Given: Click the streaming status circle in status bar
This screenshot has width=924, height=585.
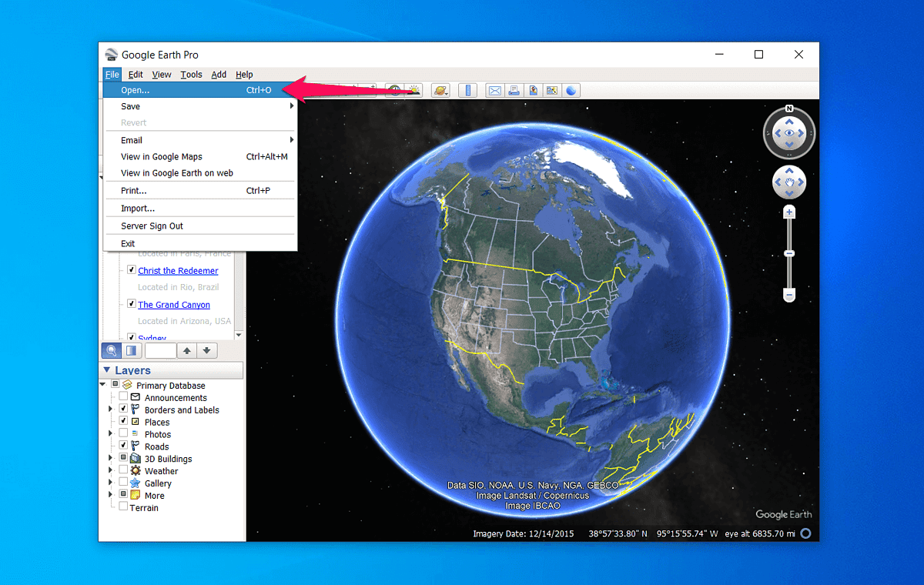Looking at the screenshot, I should (x=805, y=533).
